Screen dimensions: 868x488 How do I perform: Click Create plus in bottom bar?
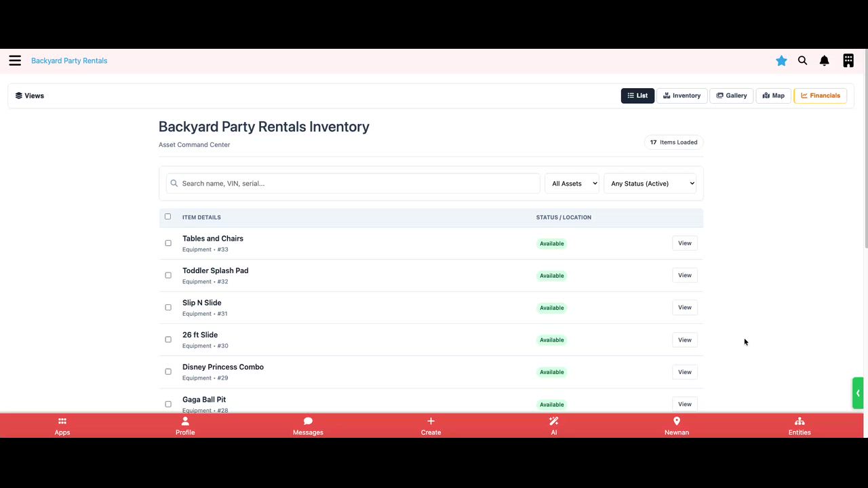[431, 426]
